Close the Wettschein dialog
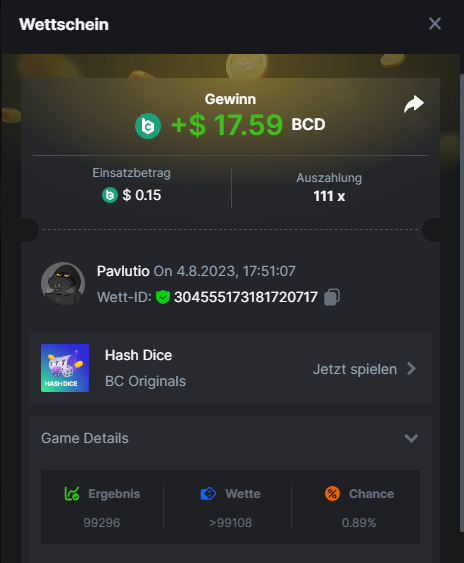464x563 pixels. (435, 24)
